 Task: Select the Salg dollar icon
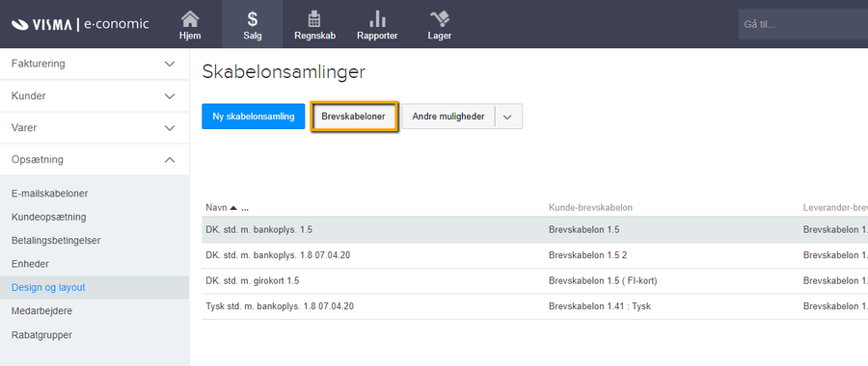pos(252,19)
